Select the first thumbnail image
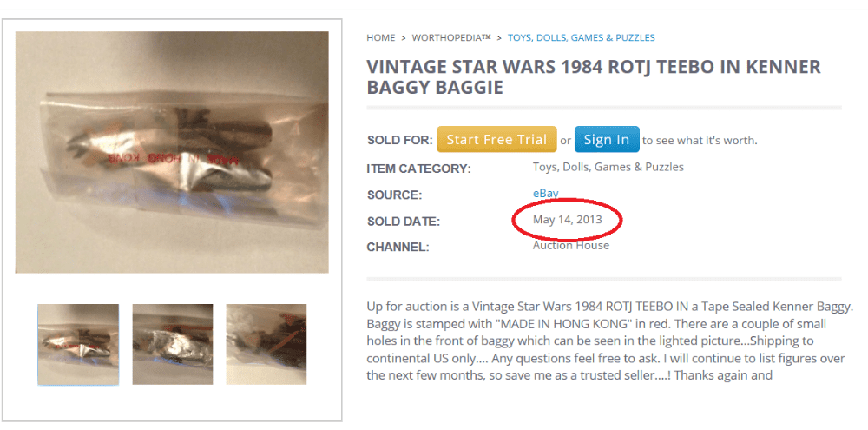 pyautogui.click(x=78, y=344)
